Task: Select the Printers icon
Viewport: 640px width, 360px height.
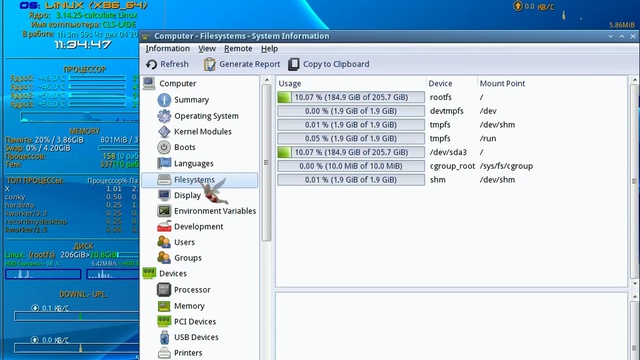Action: coord(164,353)
